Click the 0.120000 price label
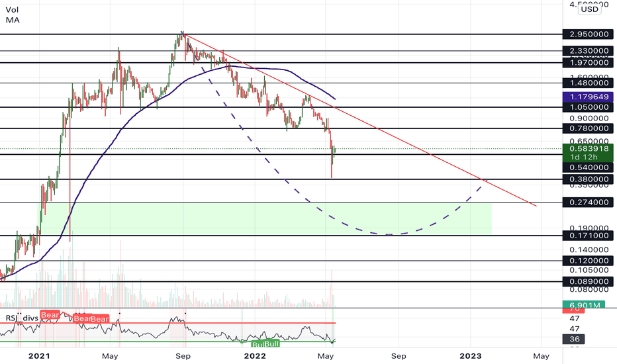This screenshot has height=364, width=617. (588, 261)
